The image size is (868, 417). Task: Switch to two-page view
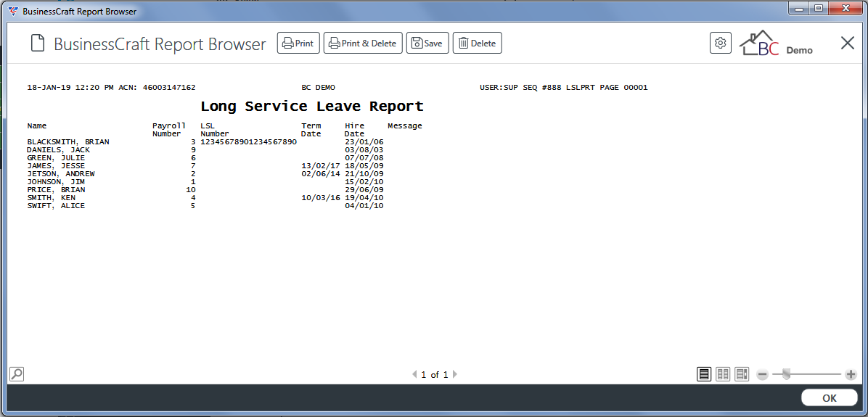(x=722, y=374)
